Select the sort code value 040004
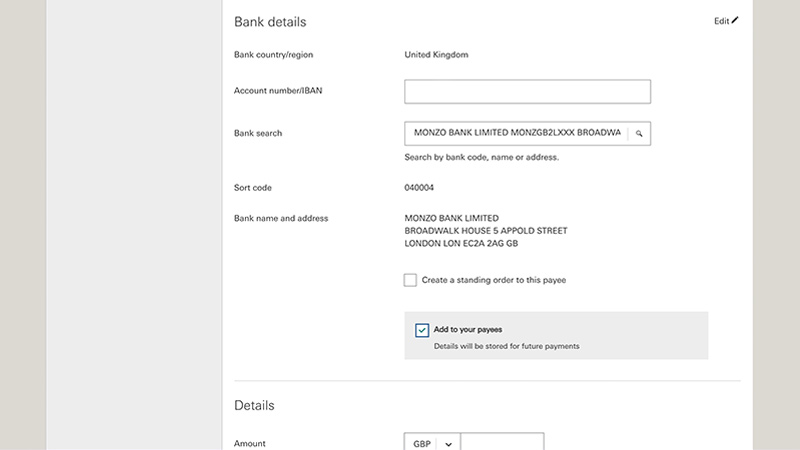The image size is (800, 450). 419,188
